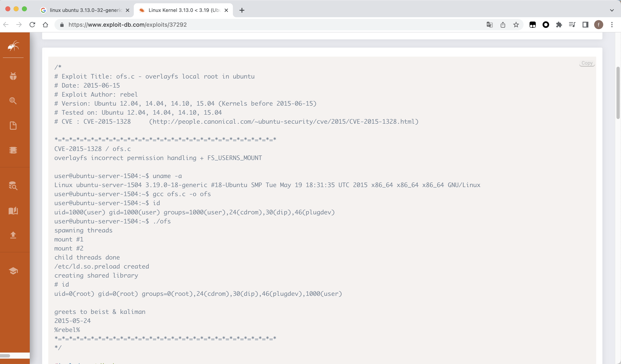Expand the tab search chevron

612,10
